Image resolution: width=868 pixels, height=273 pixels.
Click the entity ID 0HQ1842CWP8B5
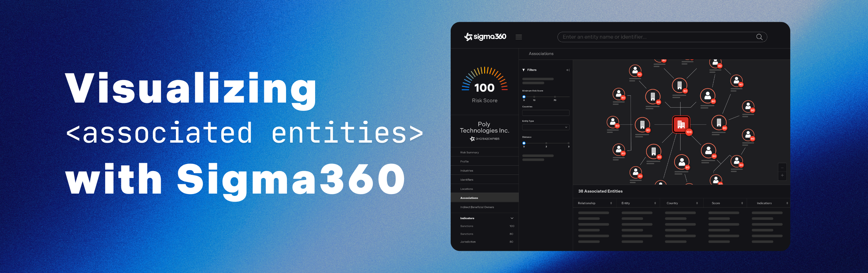point(487,139)
